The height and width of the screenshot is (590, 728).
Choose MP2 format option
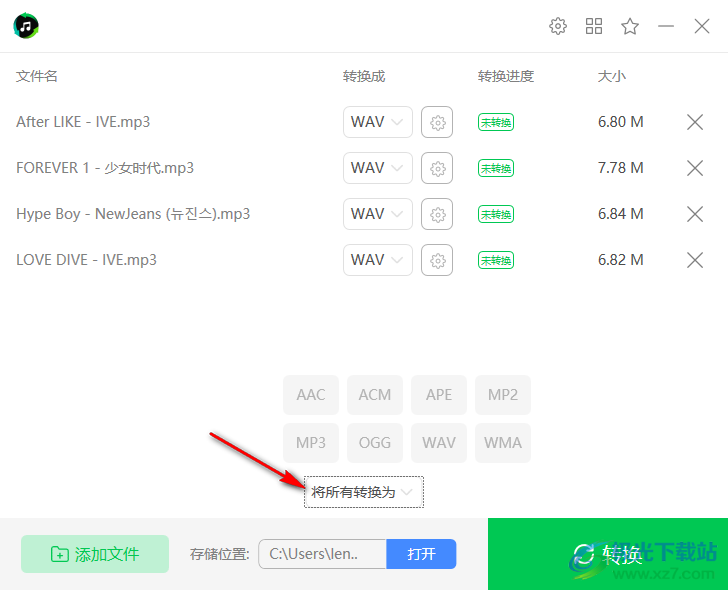pyautogui.click(x=503, y=395)
